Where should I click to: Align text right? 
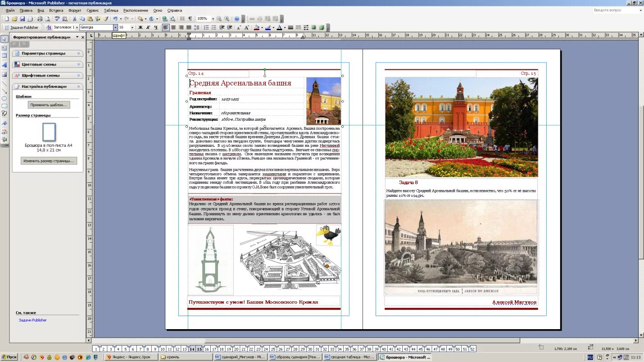point(181,27)
